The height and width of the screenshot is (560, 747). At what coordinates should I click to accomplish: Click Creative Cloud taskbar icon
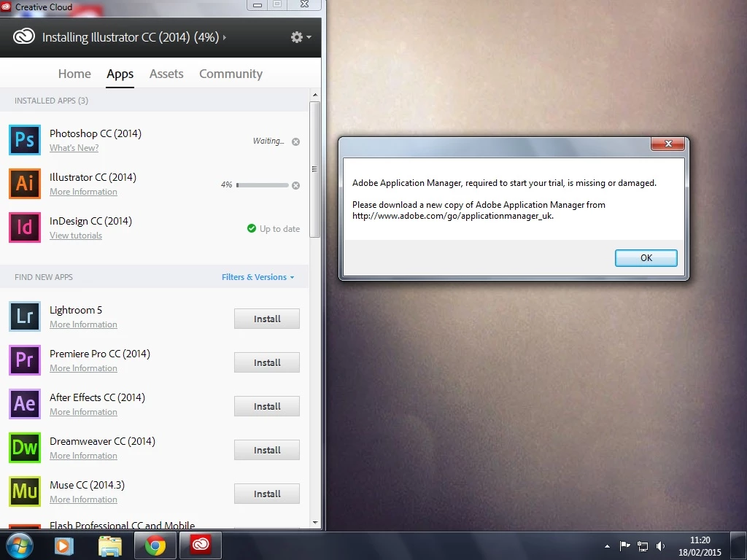point(201,545)
